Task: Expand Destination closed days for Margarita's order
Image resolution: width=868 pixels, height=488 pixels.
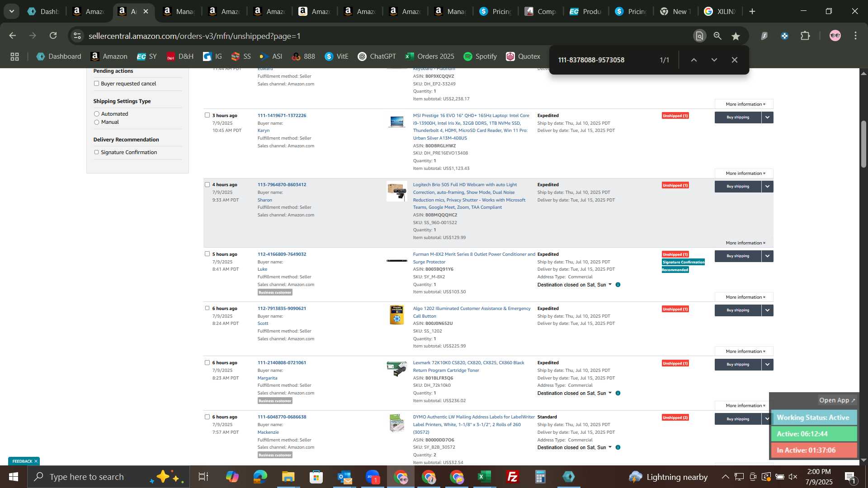Action: coord(610,393)
